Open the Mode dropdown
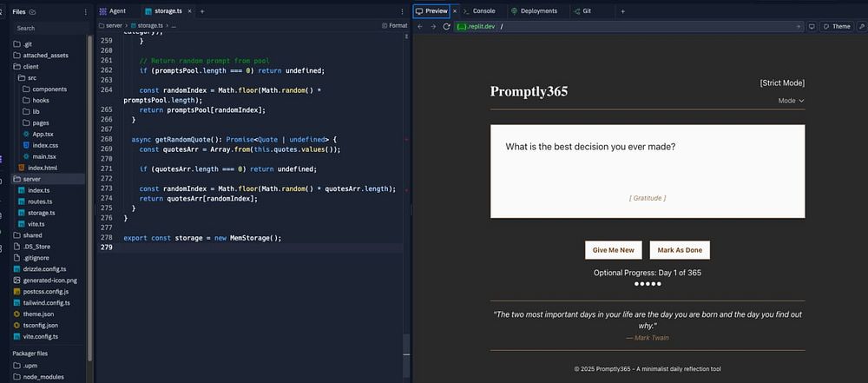Viewport: 868px width, 383px height. (x=791, y=101)
